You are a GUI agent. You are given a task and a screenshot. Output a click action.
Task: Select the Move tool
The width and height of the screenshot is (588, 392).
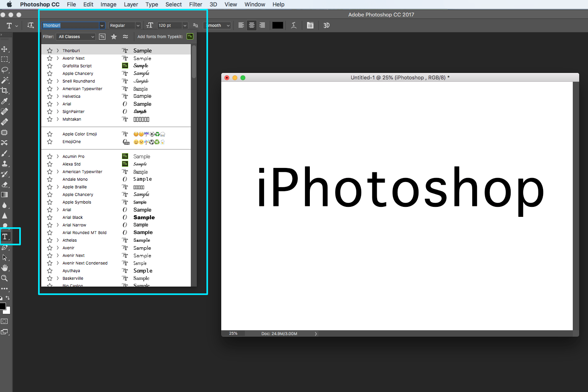point(4,49)
